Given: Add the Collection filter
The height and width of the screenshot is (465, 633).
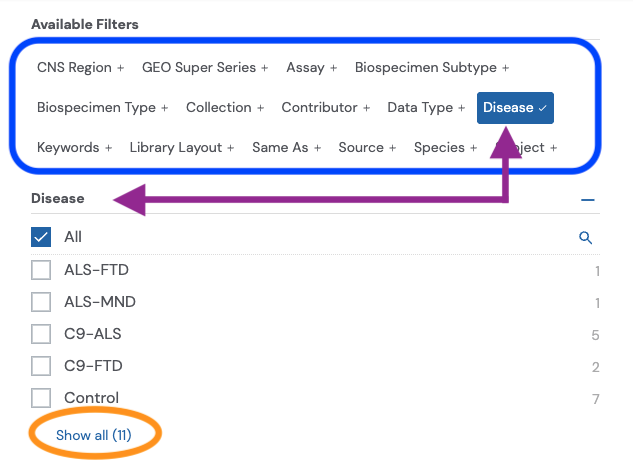Looking at the screenshot, I should pyautogui.click(x=225, y=107).
